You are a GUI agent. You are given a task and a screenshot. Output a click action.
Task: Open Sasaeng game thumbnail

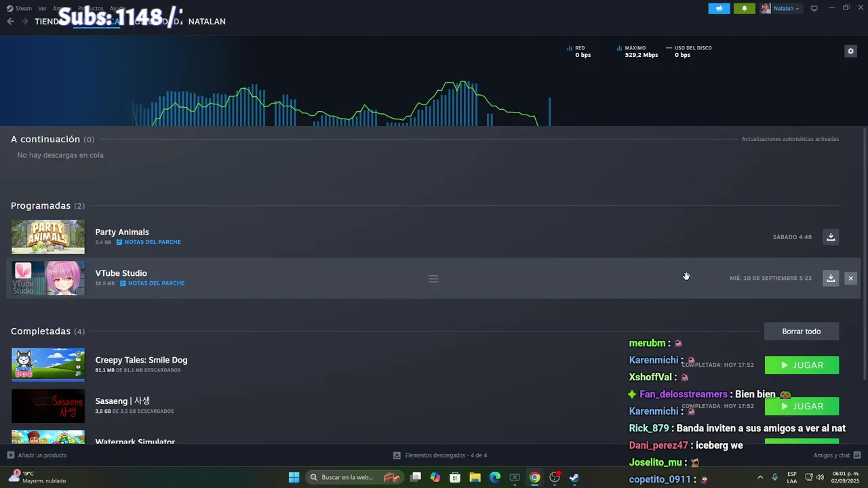[x=48, y=406]
